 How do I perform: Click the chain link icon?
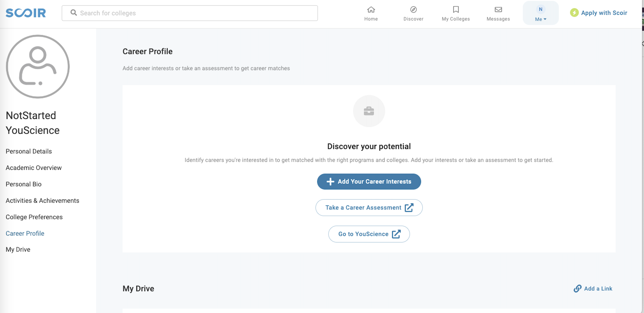pos(578,288)
